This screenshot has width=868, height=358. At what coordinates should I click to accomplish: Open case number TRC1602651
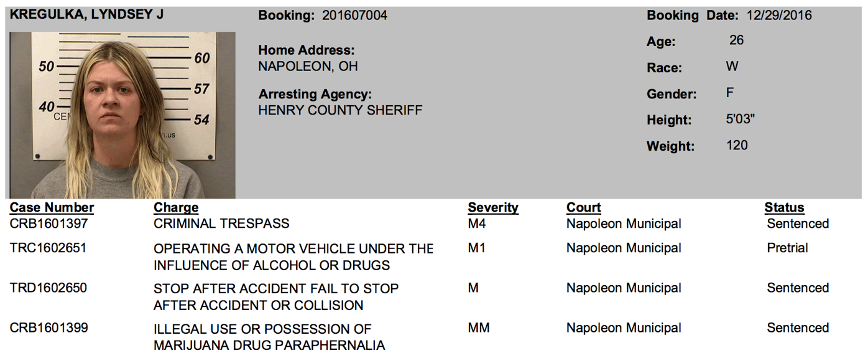point(48,248)
